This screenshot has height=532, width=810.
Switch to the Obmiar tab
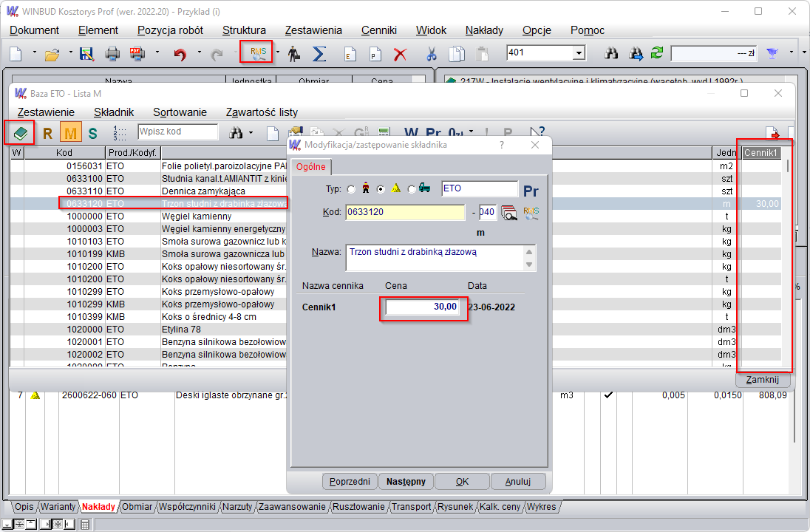[x=137, y=507]
